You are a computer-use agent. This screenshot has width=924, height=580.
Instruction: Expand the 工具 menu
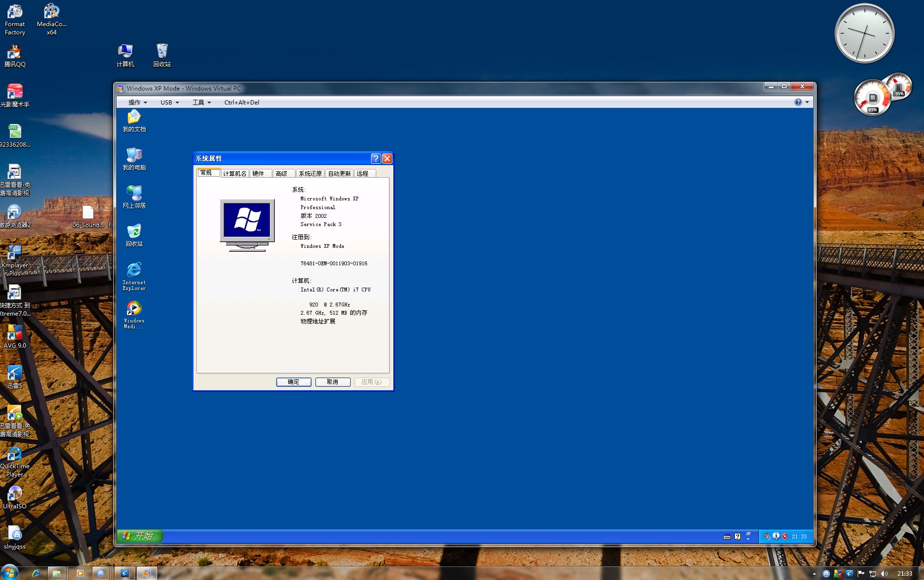pos(202,102)
